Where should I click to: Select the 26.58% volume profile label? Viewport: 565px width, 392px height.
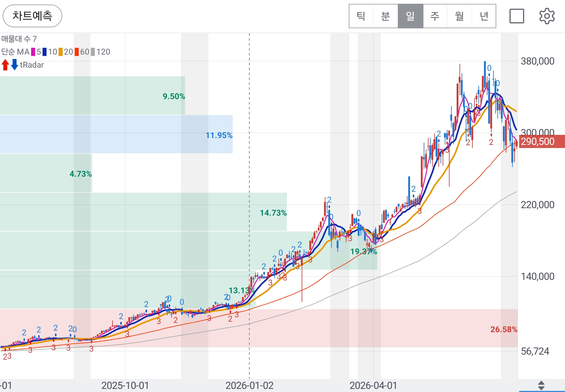[504, 329]
